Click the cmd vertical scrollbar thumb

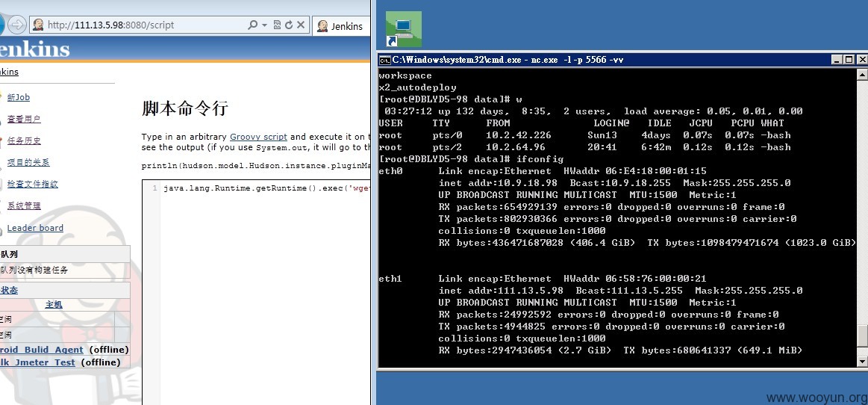(x=862, y=336)
